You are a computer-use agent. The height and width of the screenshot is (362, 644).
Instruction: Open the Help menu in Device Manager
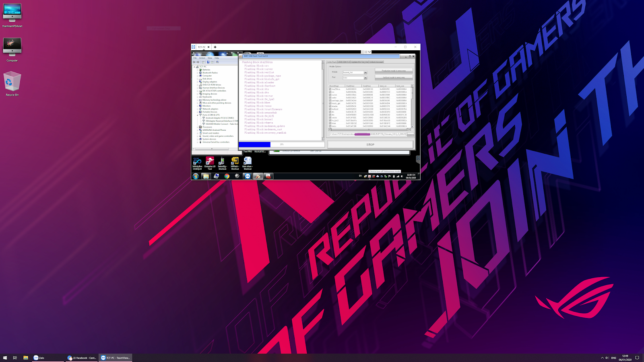point(217,58)
